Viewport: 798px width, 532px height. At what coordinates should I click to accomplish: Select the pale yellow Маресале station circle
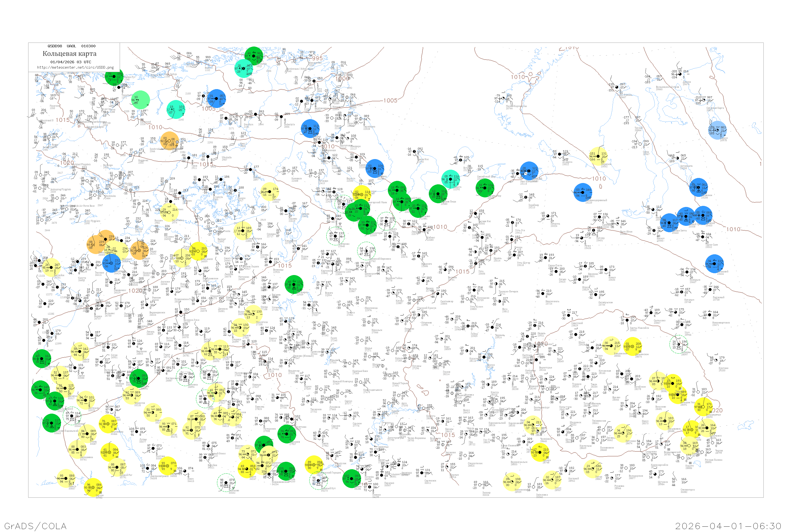[x=598, y=156]
